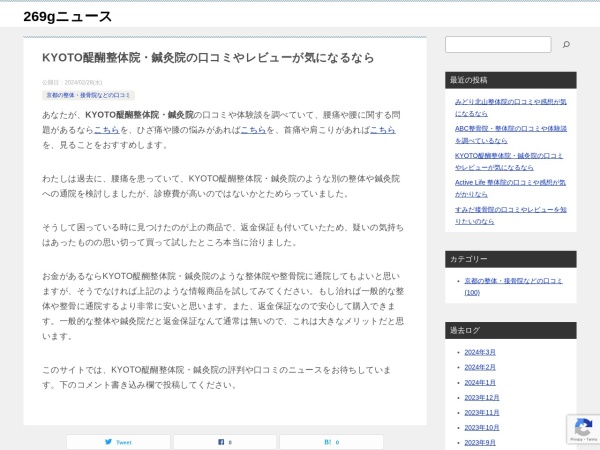Click the reCAPTCHA badge icon
This screenshot has height=450, width=600.
coord(583,428)
